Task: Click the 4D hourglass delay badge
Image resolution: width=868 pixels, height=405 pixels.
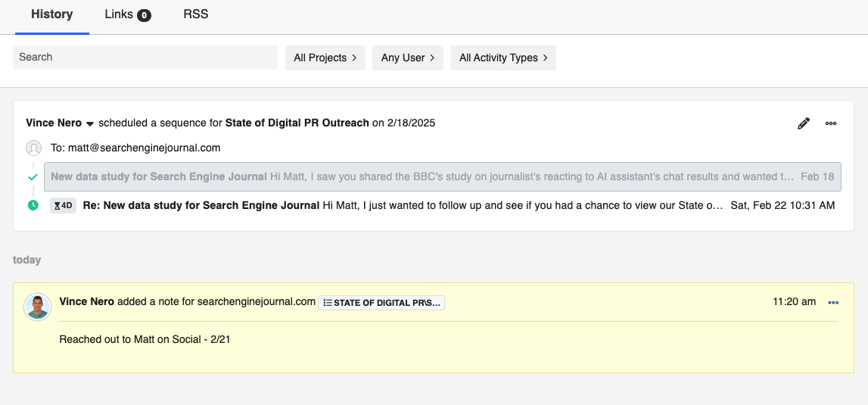Action: click(x=63, y=205)
